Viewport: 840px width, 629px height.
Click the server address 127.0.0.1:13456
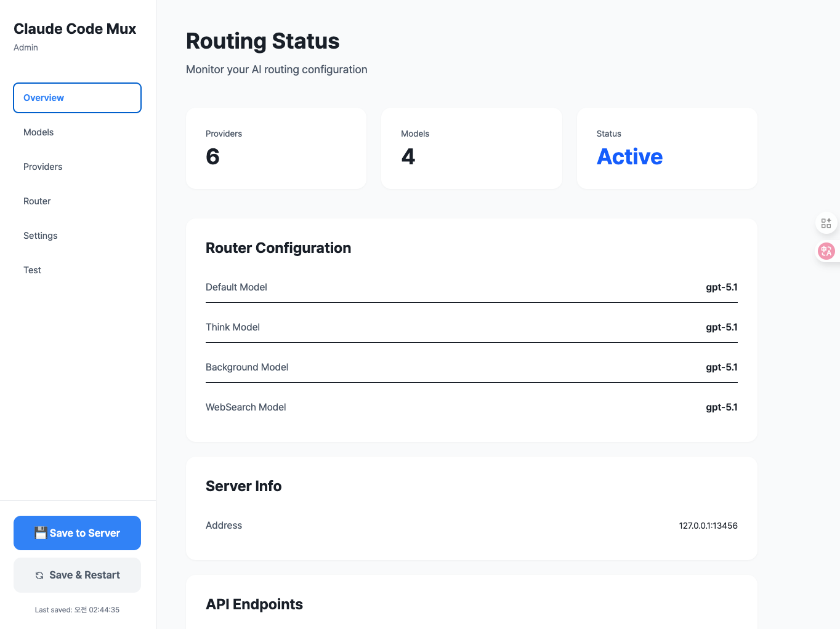click(708, 526)
